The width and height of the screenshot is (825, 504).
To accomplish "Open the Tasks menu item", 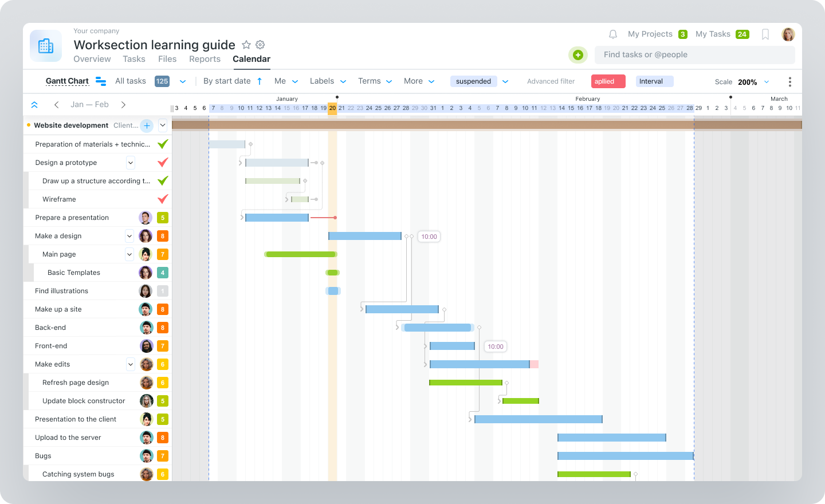I will click(x=134, y=59).
